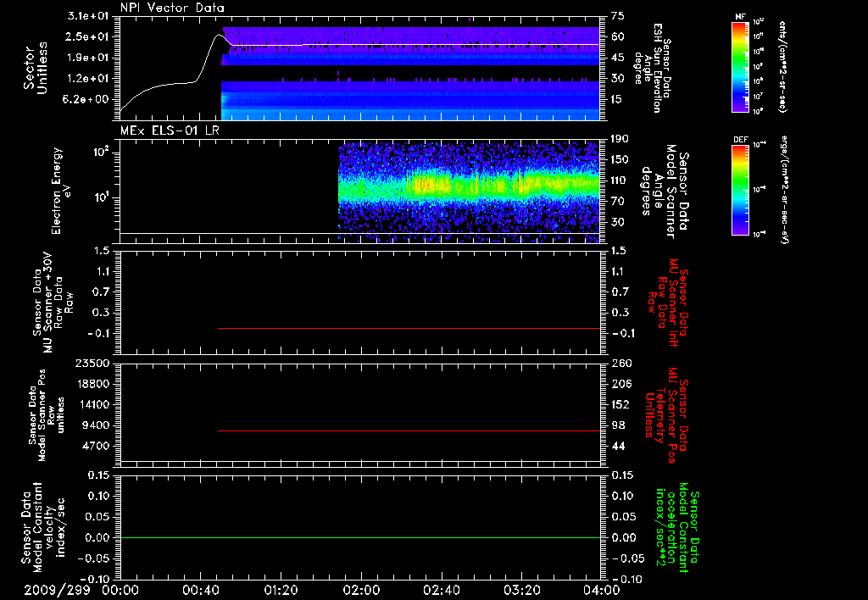Click the "ESH Sun Elevation Angle" axis label
The image size is (868, 600).
click(653, 68)
